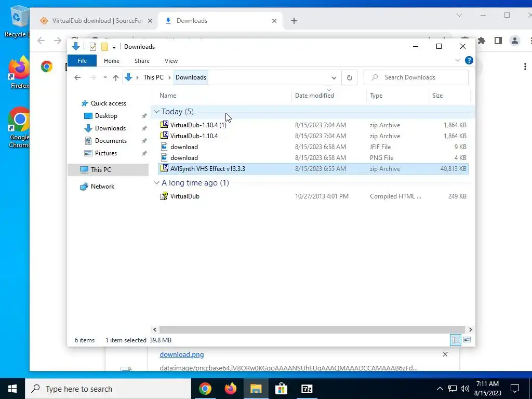Click the network tray icon
532x399 pixels.
[x=453, y=389]
